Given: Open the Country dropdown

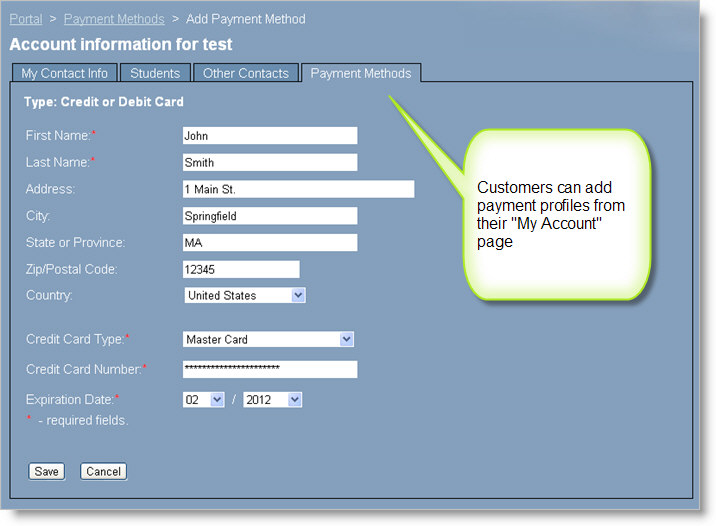Looking at the screenshot, I should 245,295.
